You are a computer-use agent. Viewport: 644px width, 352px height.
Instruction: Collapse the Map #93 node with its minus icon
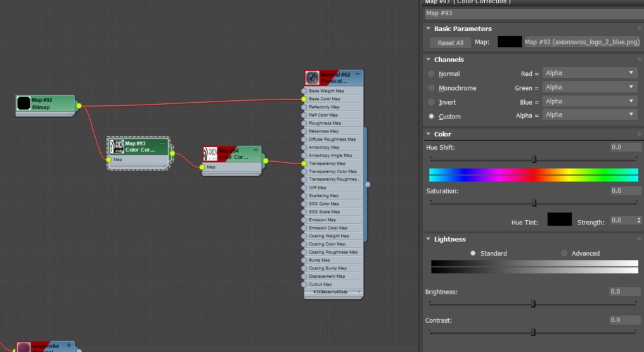click(162, 143)
